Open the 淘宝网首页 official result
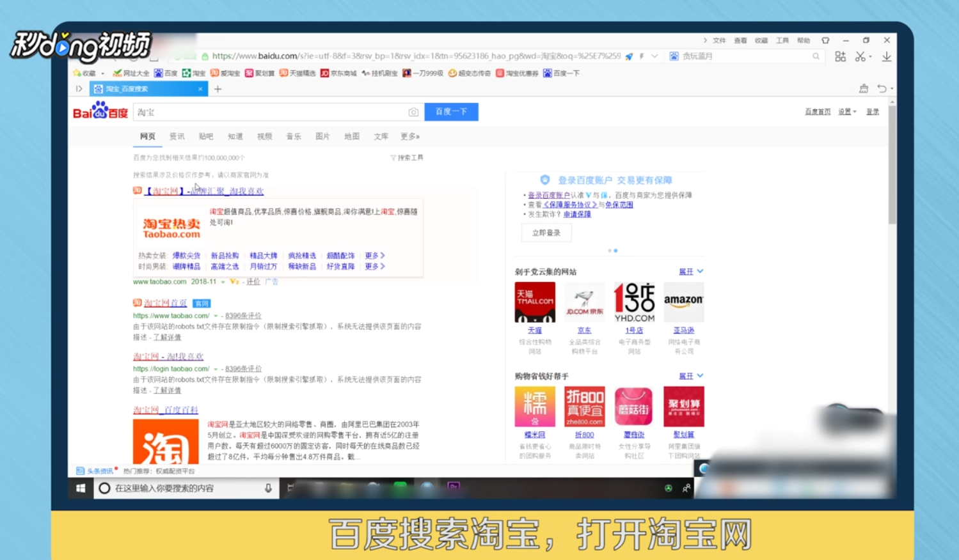This screenshot has width=959, height=560. coord(165,303)
